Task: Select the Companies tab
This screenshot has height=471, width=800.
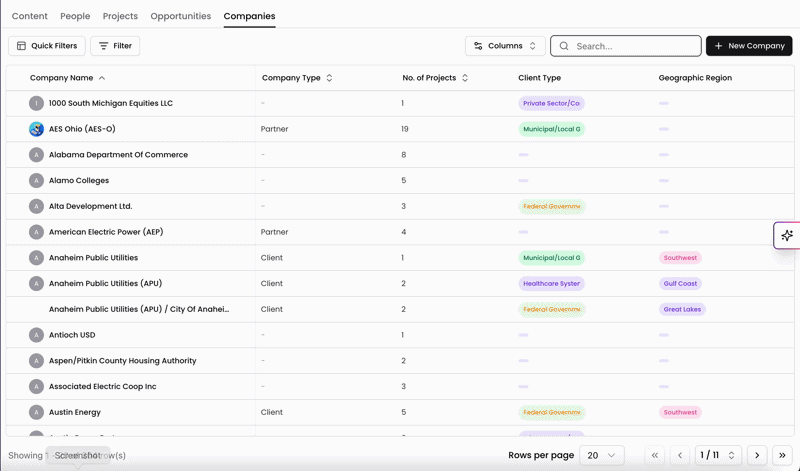Action: point(249,16)
